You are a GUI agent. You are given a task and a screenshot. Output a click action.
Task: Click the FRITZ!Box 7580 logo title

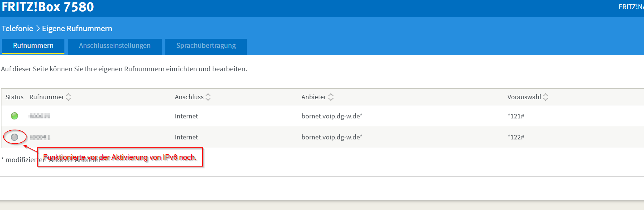coord(48,7)
